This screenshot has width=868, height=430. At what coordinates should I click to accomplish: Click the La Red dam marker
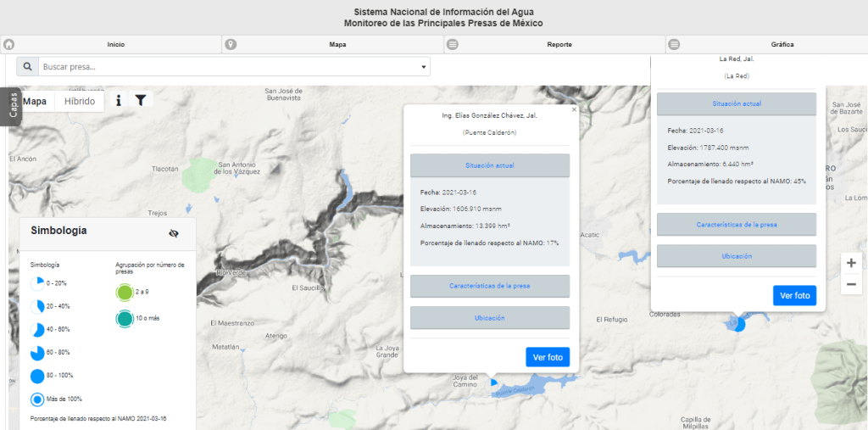pyautogui.click(x=737, y=323)
